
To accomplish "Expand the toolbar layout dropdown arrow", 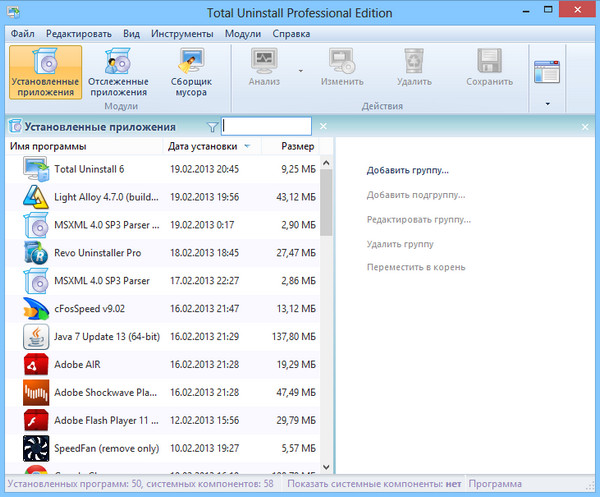I will click(x=548, y=104).
